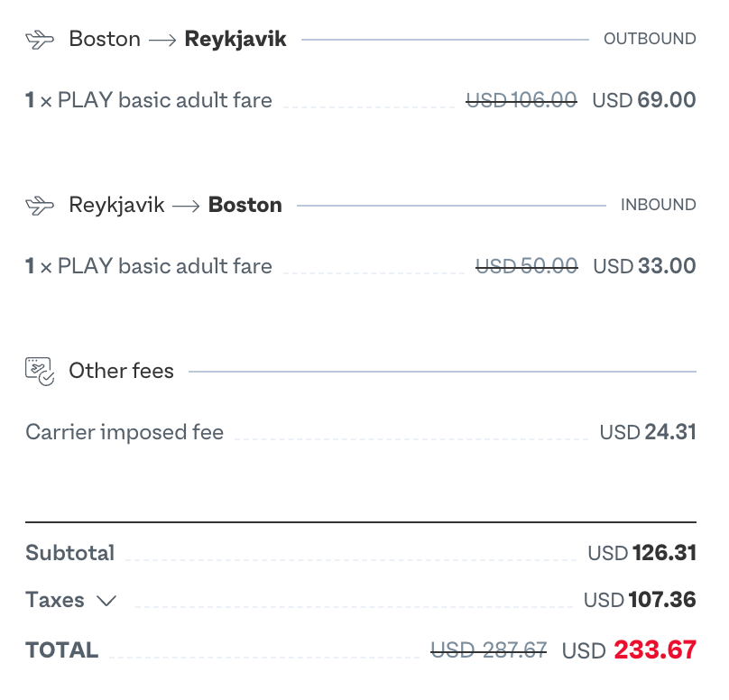Image resolution: width=729 pixels, height=700 pixels.
Task: Click the USD 33.00 inbound fare price
Action: tap(641, 265)
